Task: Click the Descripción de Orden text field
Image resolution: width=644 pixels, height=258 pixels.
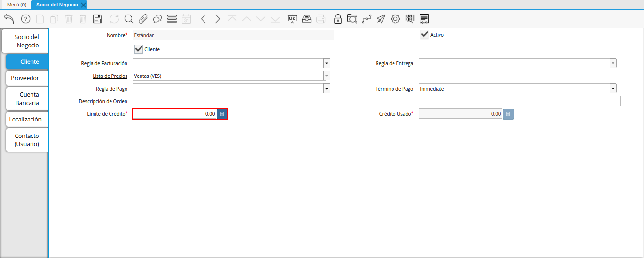Action: (x=377, y=101)
